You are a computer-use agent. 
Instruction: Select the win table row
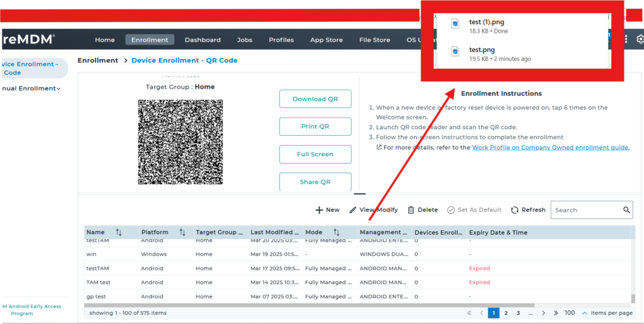(x=358, y=254)
